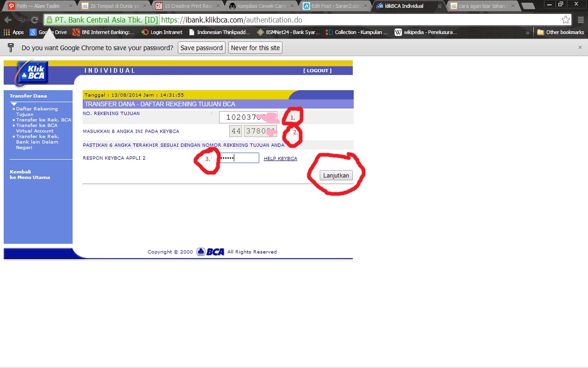
Task: Click the green padlock site security icon
Action: (x=49, y=20)
